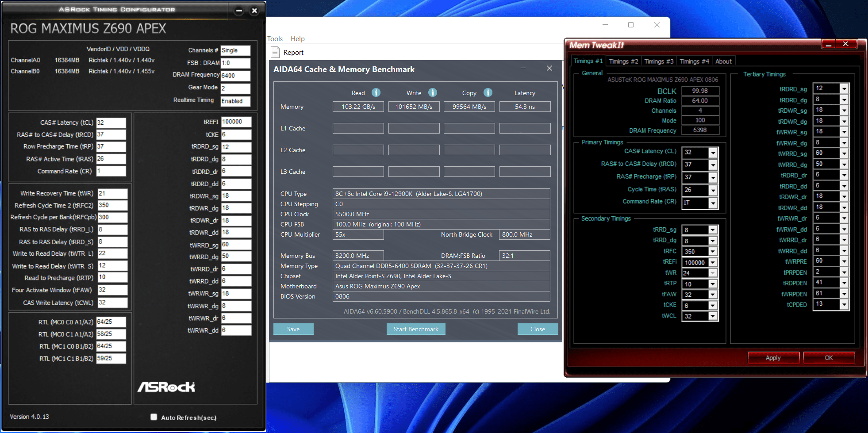Viewport: 868px width, 433px height.
Task: Click the tWRWR_dd field in ASRock Timing Configurator
Action: click(x=236, y=330)
